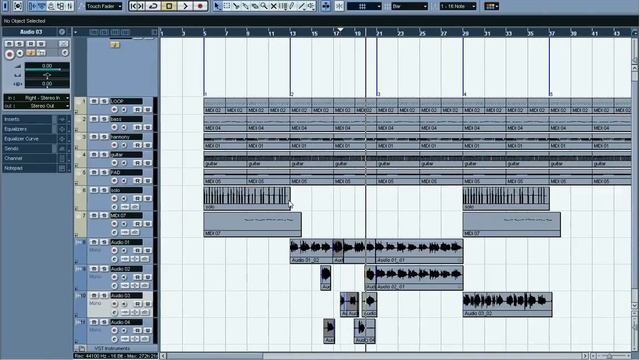
Task: Open the Channel inspector tab
Action: pyautogui.click(x=28, y=158)
